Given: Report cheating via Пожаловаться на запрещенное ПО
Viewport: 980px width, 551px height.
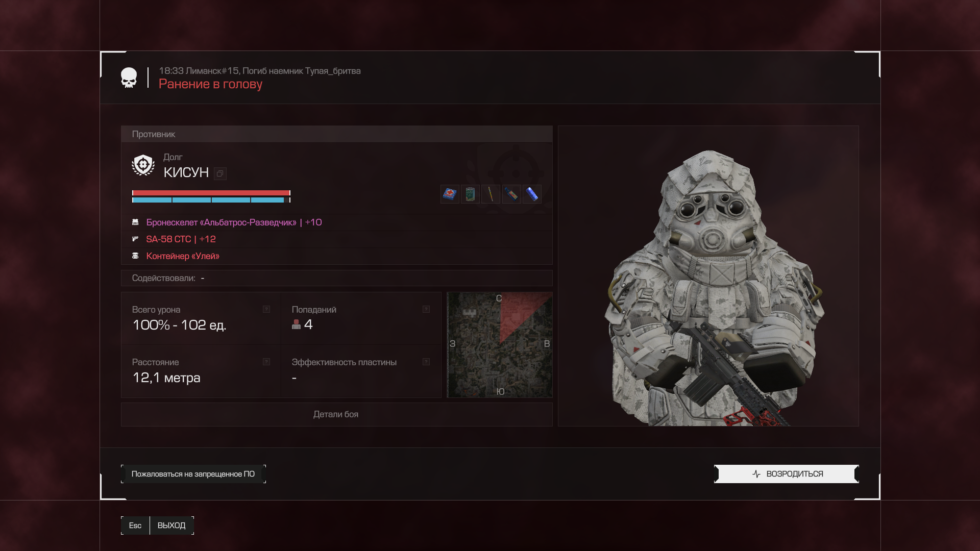Looking at the screenshot, I should coord(193,474).
